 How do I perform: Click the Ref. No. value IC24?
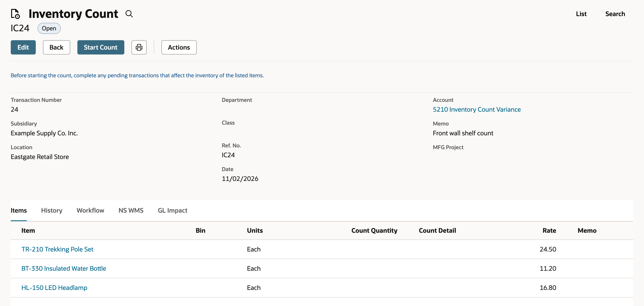point(228,155)
